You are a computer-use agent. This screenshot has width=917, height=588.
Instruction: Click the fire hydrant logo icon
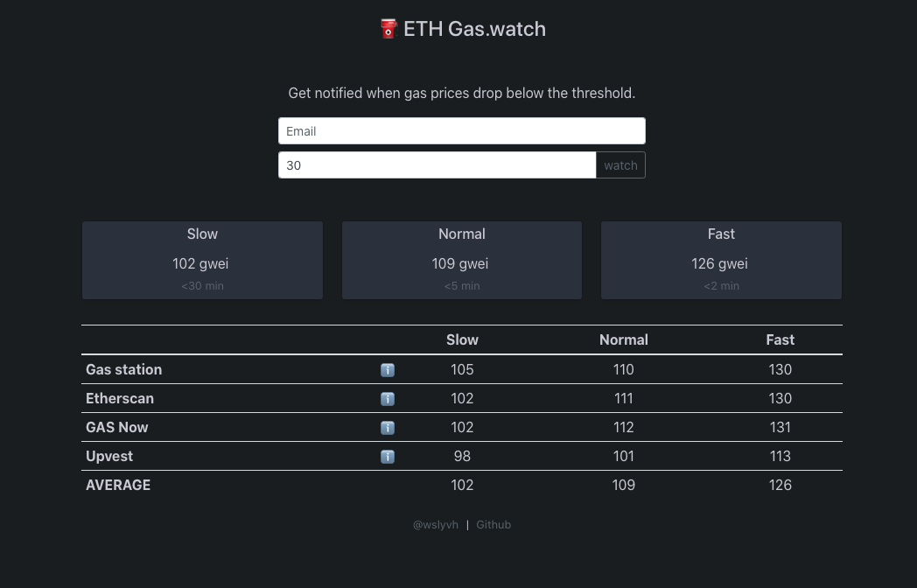(x=388, y=28)
